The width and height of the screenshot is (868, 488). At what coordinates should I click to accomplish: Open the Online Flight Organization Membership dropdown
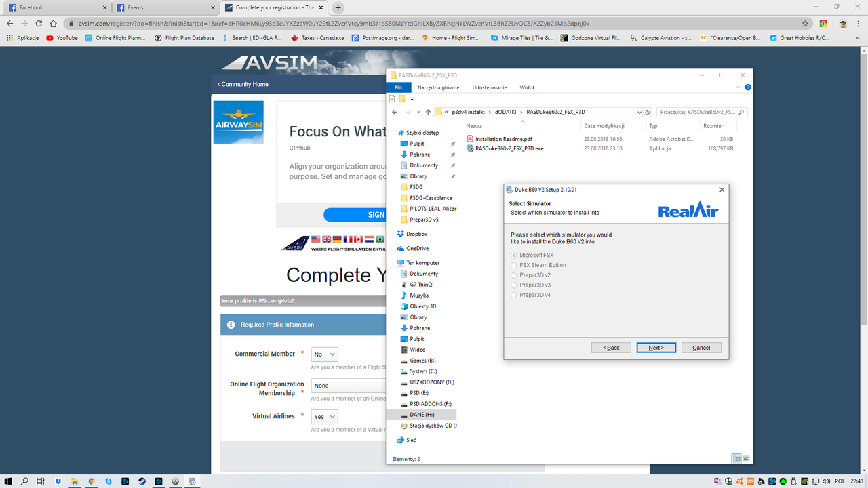pos(348,386)
